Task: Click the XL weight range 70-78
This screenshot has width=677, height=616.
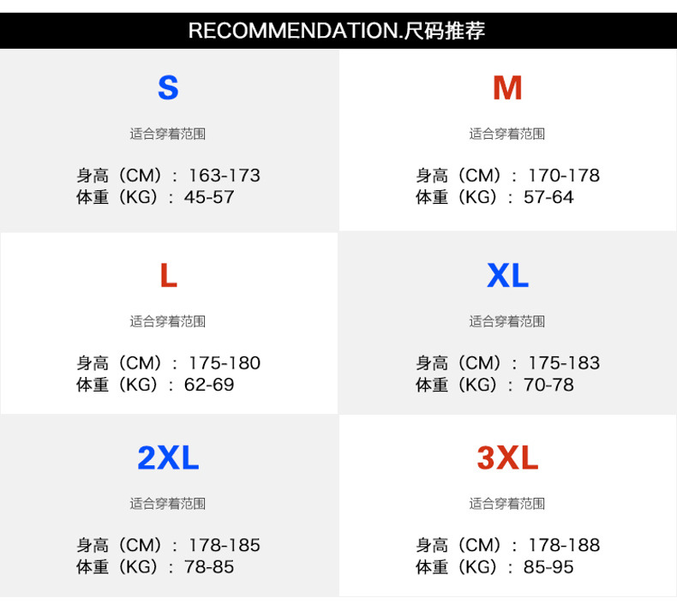Action: (x=548, y=385)
